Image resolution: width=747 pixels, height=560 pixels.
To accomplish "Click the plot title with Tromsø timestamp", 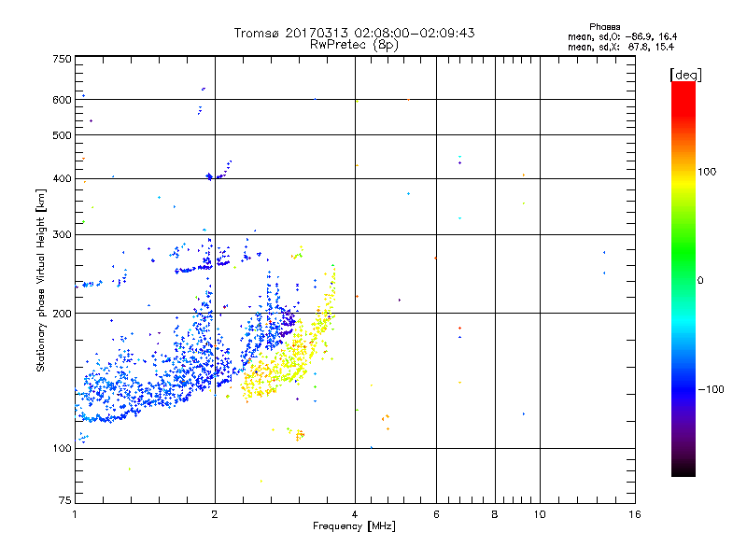I will pos(354,33).
